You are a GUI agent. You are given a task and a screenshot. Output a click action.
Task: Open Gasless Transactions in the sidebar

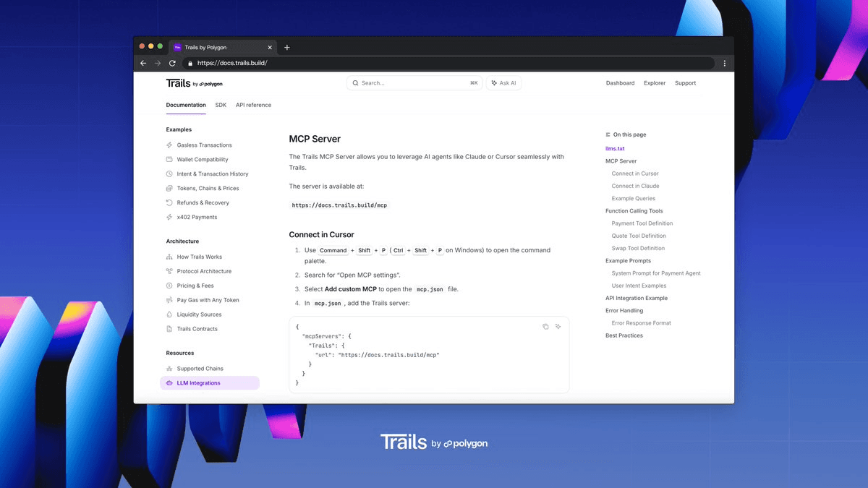click(x=204, y=145)
